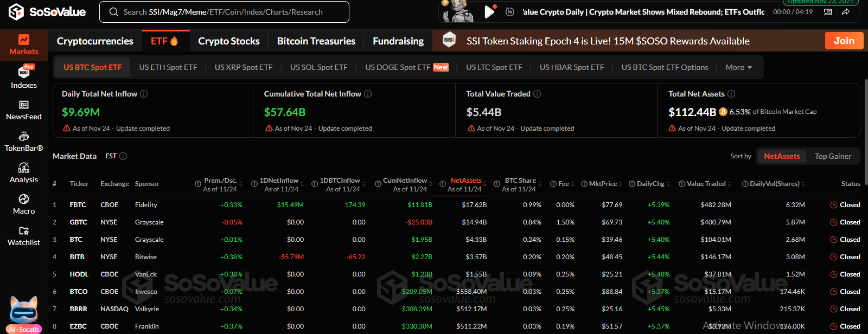Open NewsFeed in the sidebar
The width and height of the screenshot is (868, 334).
click(24, 110)
